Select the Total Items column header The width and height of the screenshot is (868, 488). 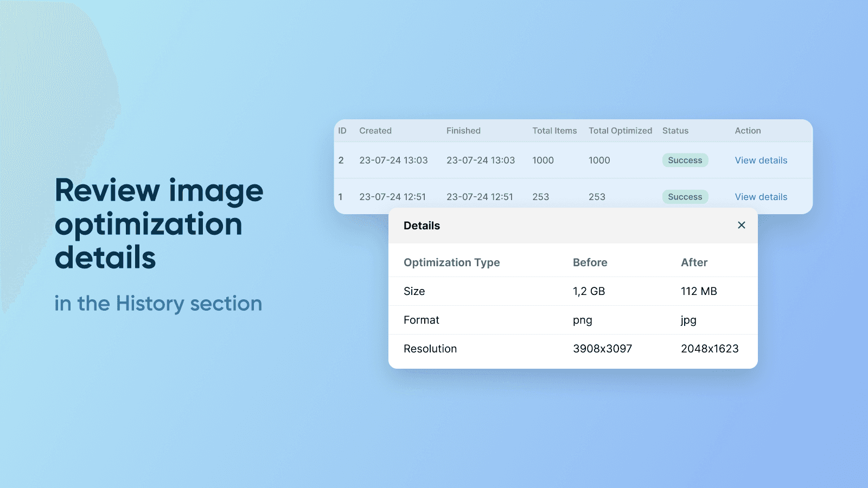point(554,131)
